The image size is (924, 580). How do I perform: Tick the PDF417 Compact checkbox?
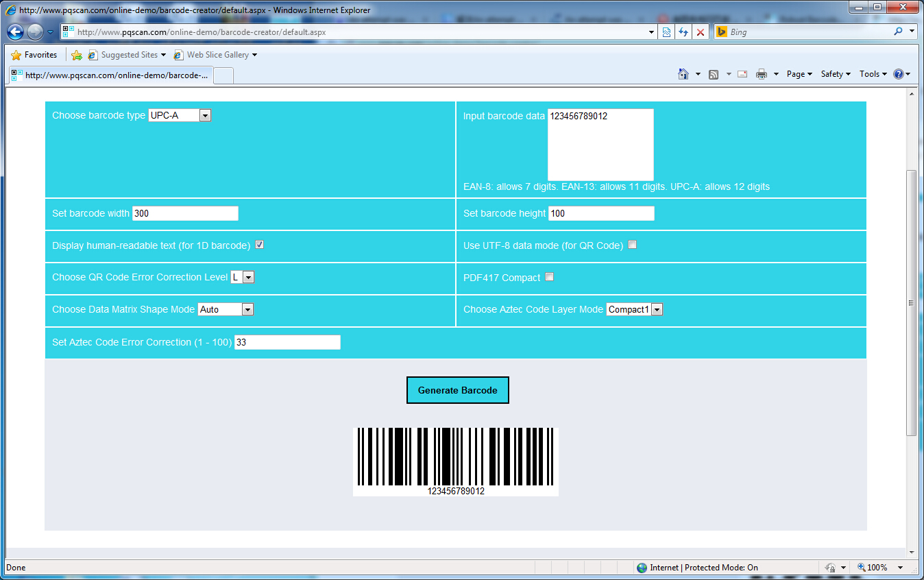point(550,277)
